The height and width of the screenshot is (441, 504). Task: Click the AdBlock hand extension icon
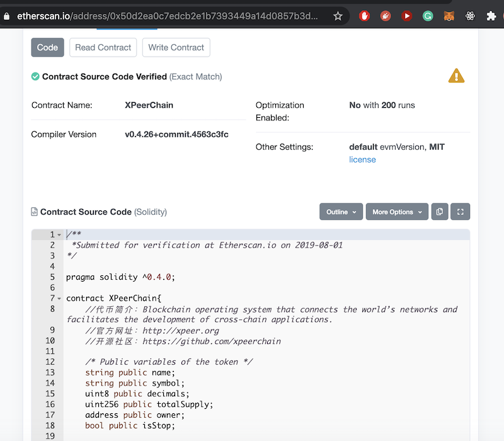[x=364, y=16]
